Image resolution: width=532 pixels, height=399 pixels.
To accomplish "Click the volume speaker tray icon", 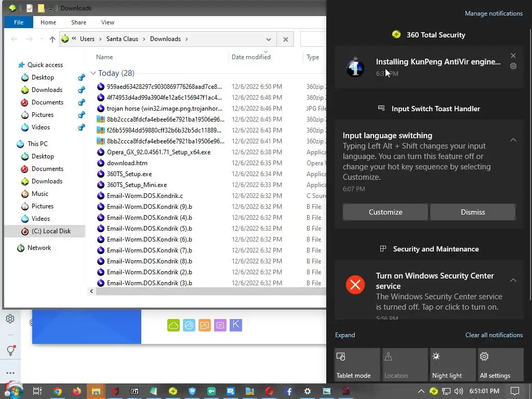I will pyautogui.click(x=458, y=391).
